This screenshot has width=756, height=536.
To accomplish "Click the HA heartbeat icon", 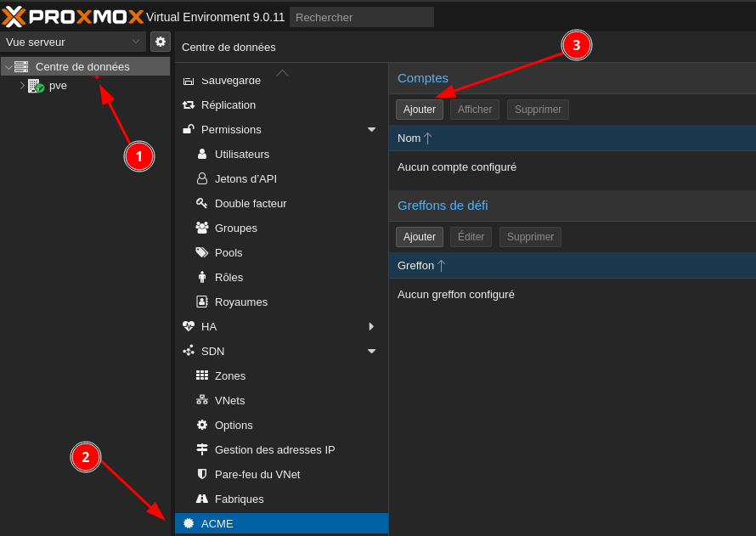I will pos(189,326).
